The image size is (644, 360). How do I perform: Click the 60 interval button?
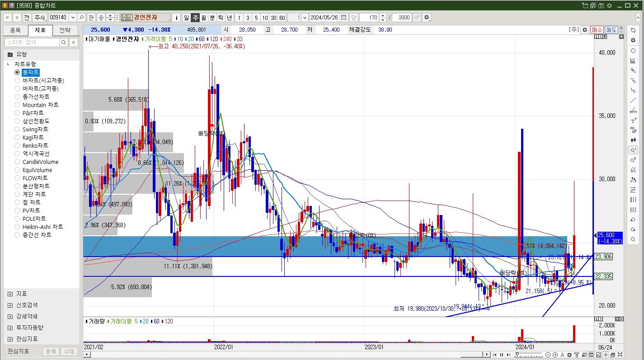click(282, 18)
